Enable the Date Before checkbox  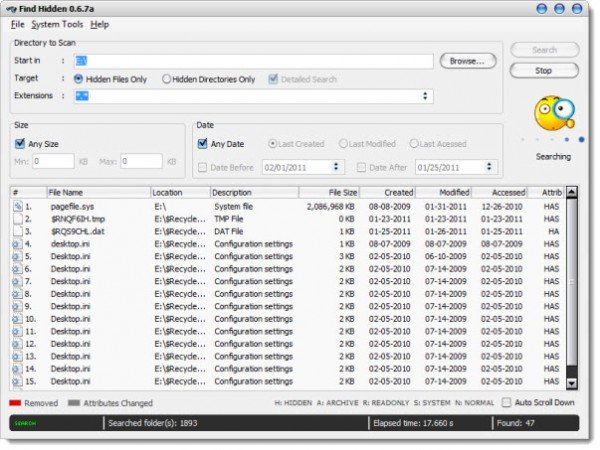click(202, 167)
